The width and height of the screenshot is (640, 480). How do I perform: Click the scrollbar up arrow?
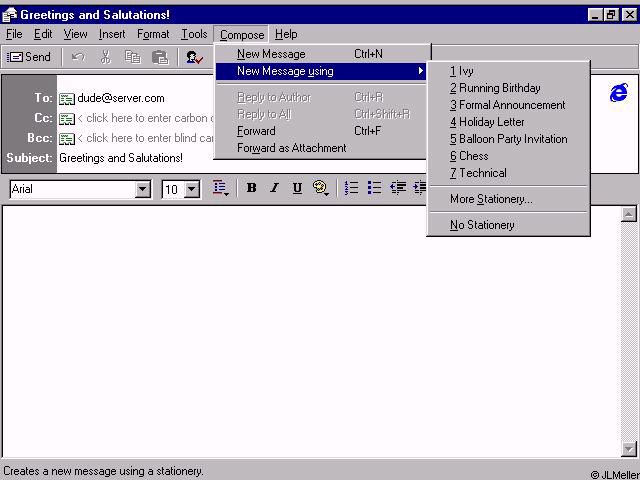click(x=629, y=214)
